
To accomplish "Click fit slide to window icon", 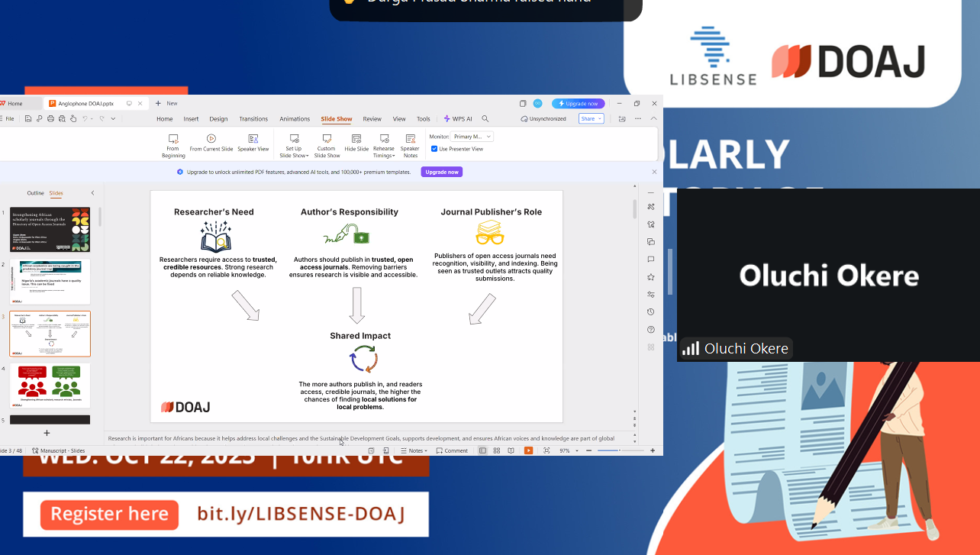I will (546, 451).
